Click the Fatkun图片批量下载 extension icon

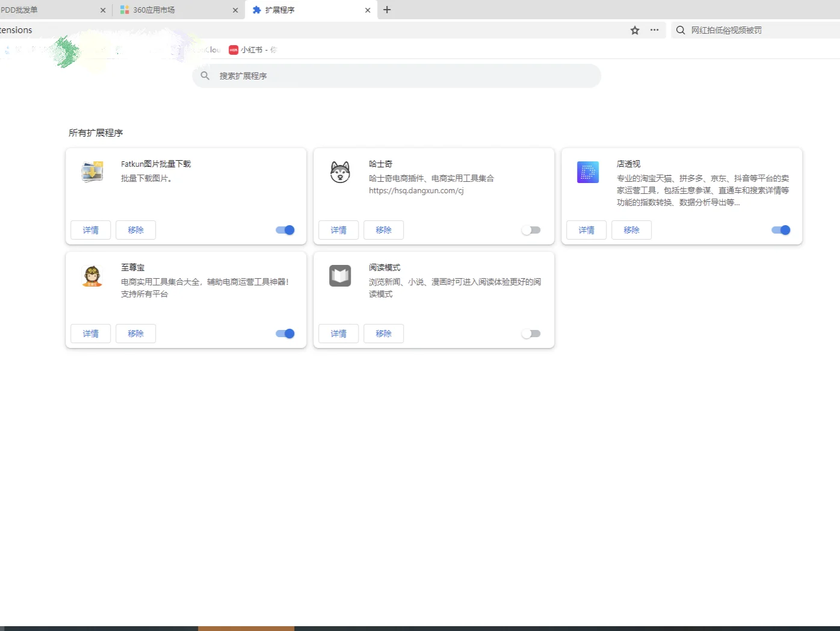[91, 172]
